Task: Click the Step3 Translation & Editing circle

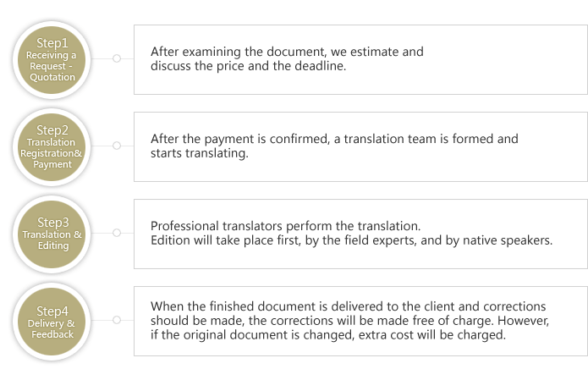Action: click(52, 234)
